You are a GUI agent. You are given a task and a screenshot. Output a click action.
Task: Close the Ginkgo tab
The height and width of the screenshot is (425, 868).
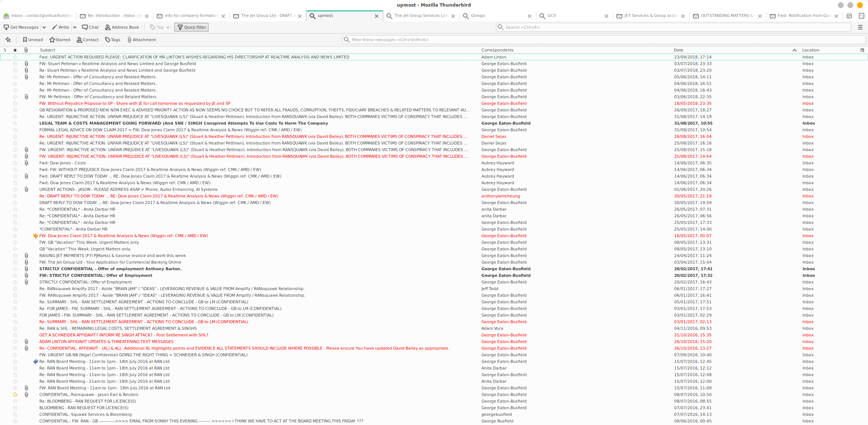(x=530, y=16)
